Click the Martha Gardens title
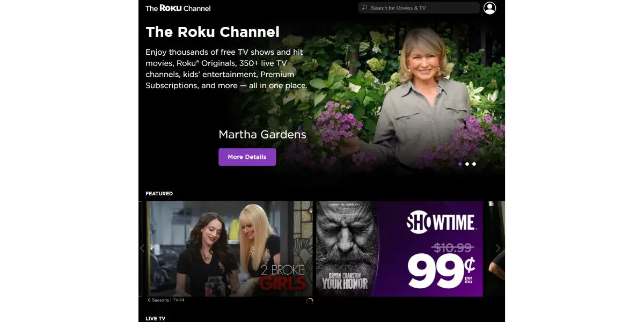 point(262,134)
